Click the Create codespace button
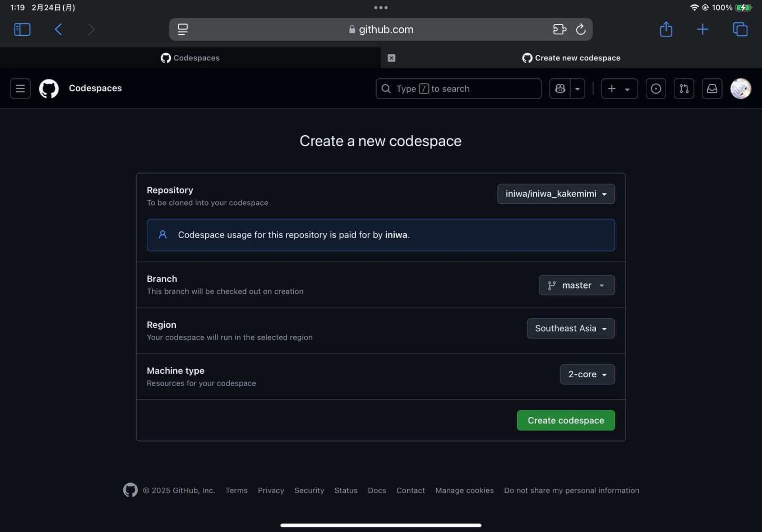Viewport: 762px width, 532px height. pyautogui.click(x=565, y=420)
